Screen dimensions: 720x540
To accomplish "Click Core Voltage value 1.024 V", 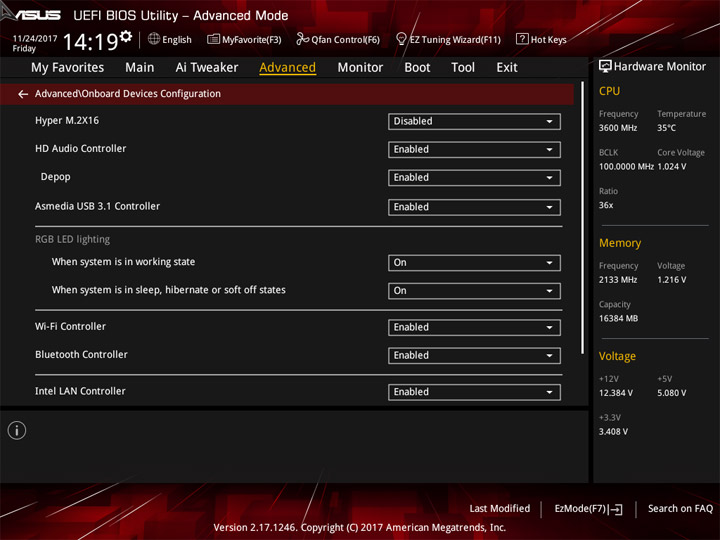I will (672, 167).
